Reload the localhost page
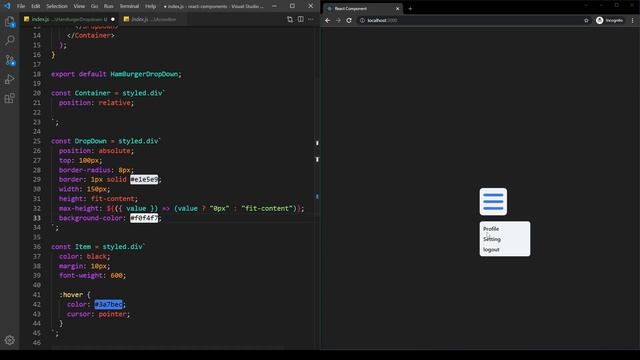This screenshot has height=360, width=640. point(349,20)
